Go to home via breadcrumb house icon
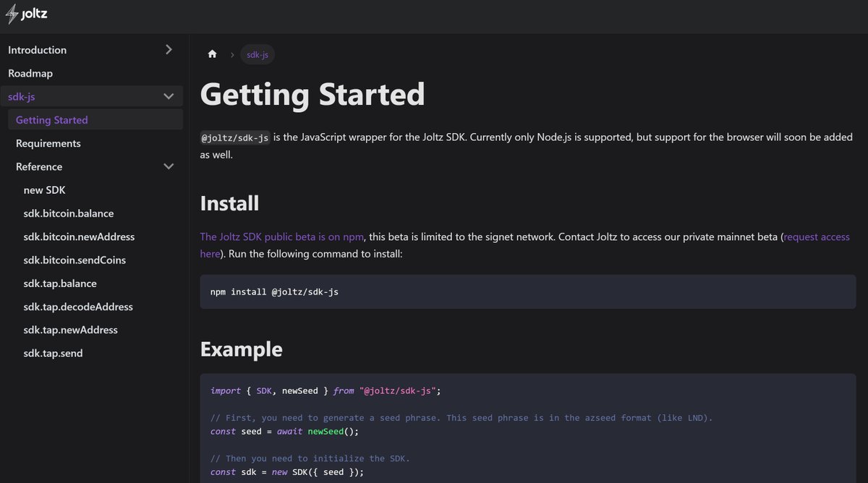Image resolution: width=868 pixels, height=483 pixels. pyautogui.click(x=212, y=54)
